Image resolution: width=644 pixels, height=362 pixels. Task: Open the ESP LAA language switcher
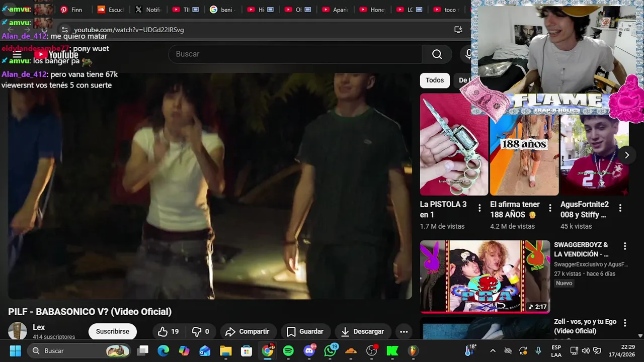(x=556, y=350)
